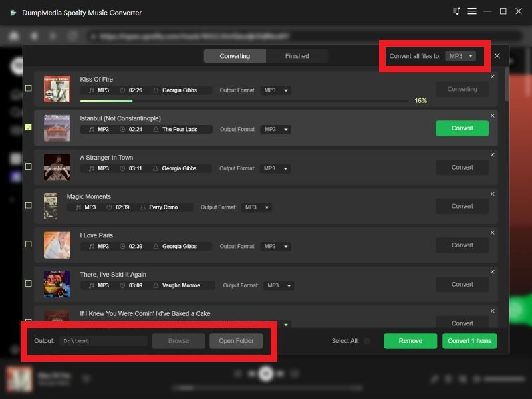Click the Kiss Of Fire progress bar
The width and height of the screenshot is (532, 399).
[244, 101]
